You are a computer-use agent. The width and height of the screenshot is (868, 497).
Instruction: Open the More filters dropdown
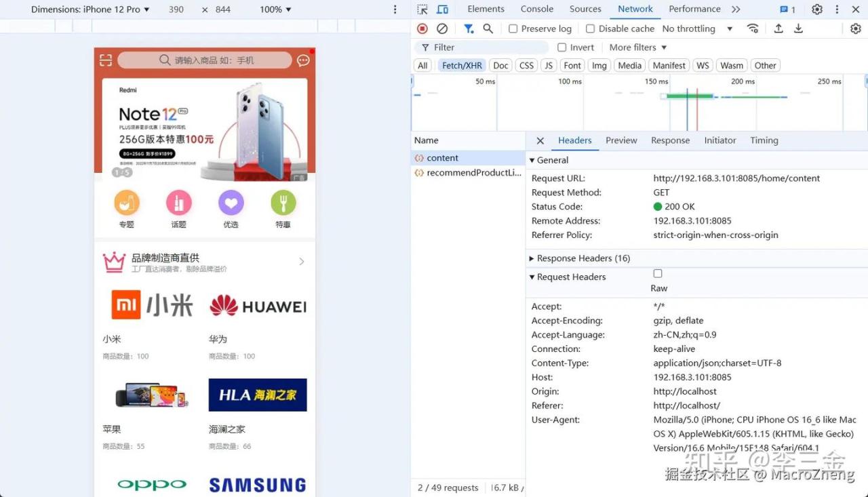pyautogui.click(x=638, y=47)
